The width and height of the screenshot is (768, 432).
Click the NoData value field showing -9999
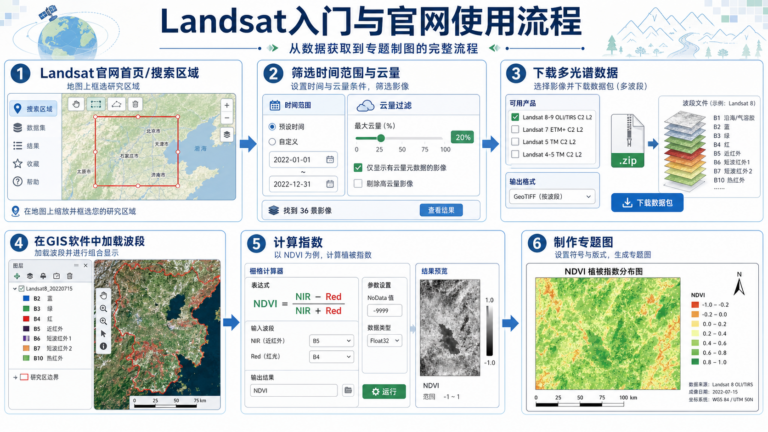pyautogui.click(x=384, y=311)
